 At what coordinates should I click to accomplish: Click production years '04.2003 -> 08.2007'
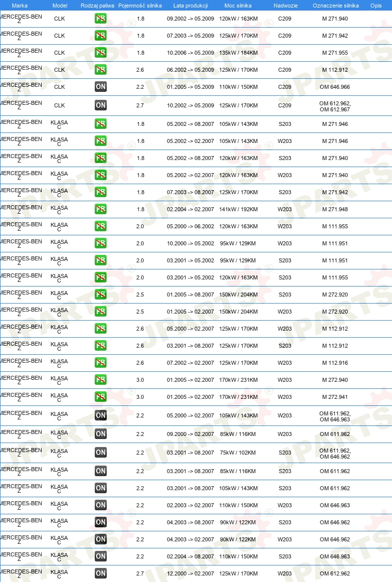tap(190, 523)
